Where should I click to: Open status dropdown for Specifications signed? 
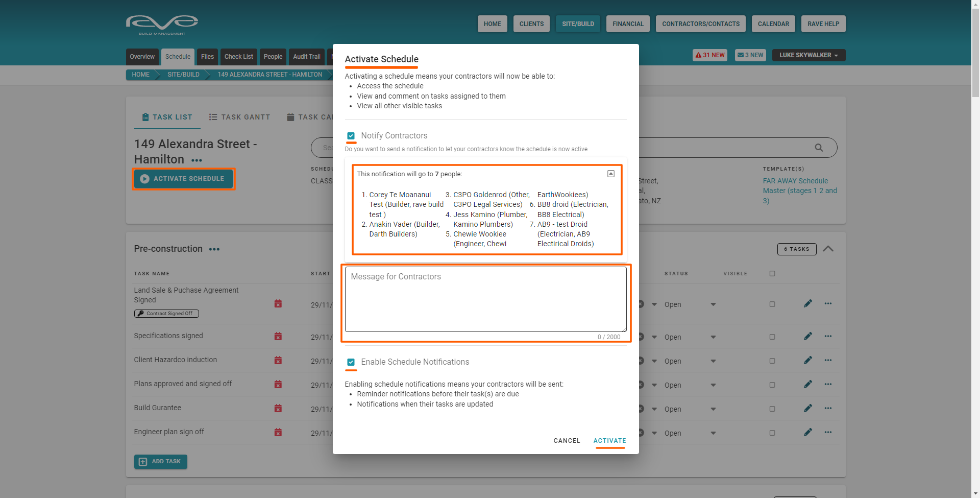pyautogui.click(x=713, y=337)
